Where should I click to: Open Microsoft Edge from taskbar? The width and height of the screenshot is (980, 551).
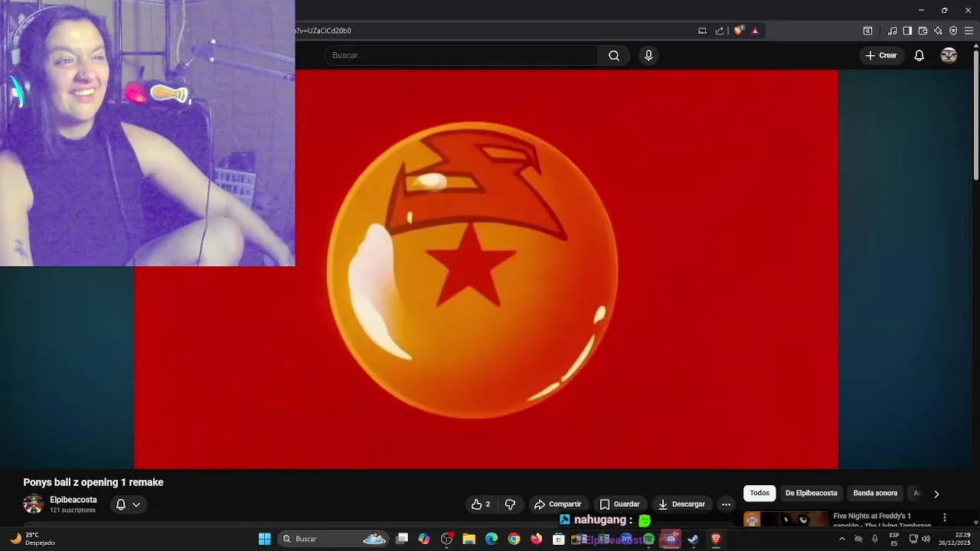click(492, 539)
